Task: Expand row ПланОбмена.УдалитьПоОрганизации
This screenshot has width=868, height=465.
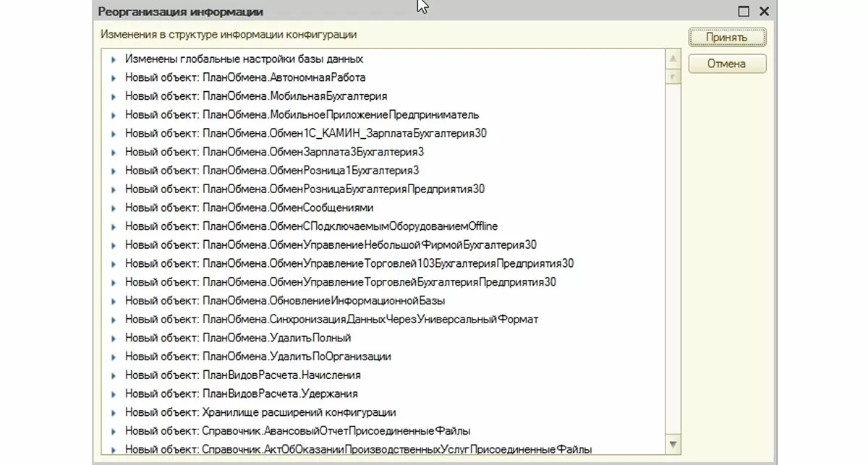Action: [x=114, y=357]
